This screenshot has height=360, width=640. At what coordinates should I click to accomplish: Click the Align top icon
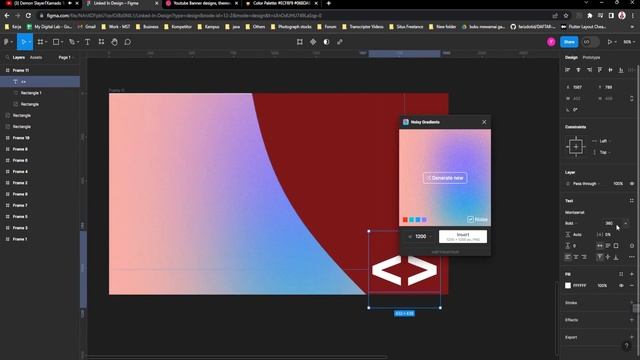(600, 70)
